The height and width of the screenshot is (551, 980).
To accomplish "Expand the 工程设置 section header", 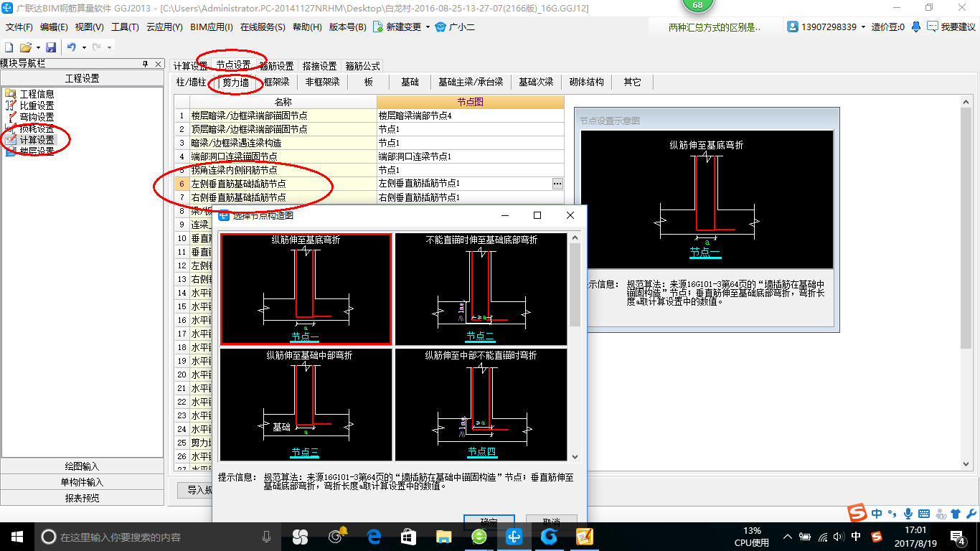I will click(x=82, y=78).
